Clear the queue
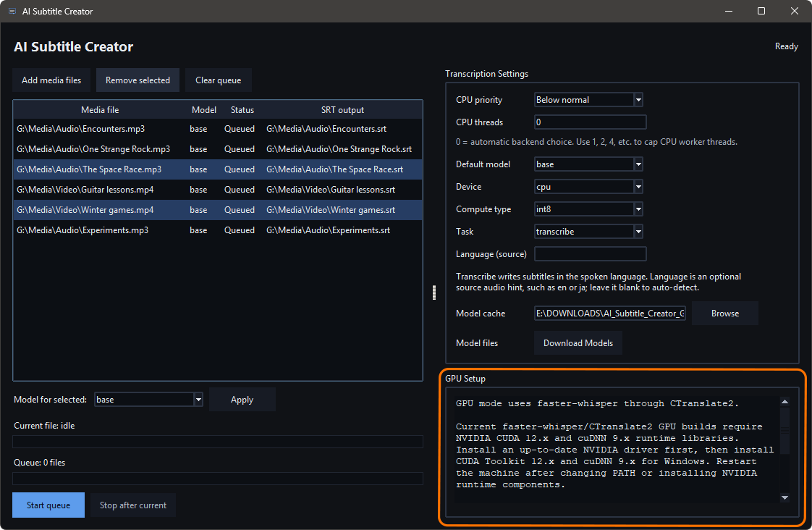Screen dimensions: 812x530 click(x=218, y=80)
